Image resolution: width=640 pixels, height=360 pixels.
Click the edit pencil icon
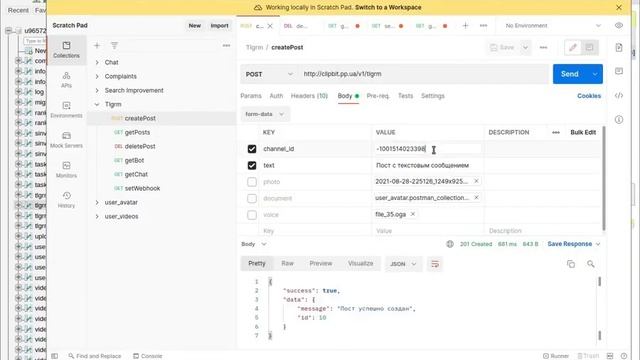click(x=573, y=47)
